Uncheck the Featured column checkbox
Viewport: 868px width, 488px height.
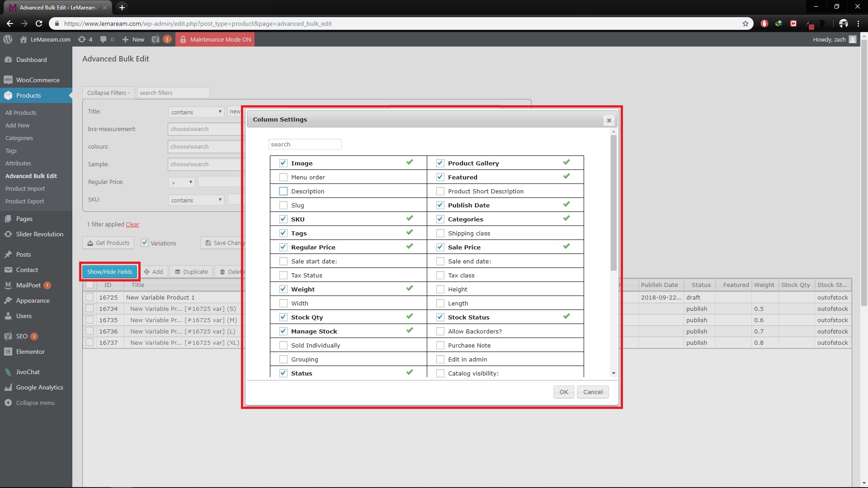440,177
